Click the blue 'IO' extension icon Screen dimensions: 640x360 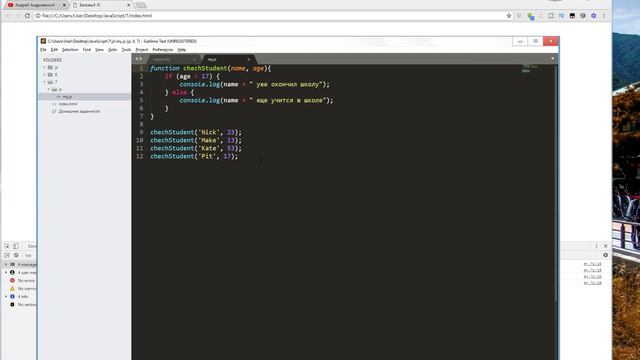click(x=561, y=16)
